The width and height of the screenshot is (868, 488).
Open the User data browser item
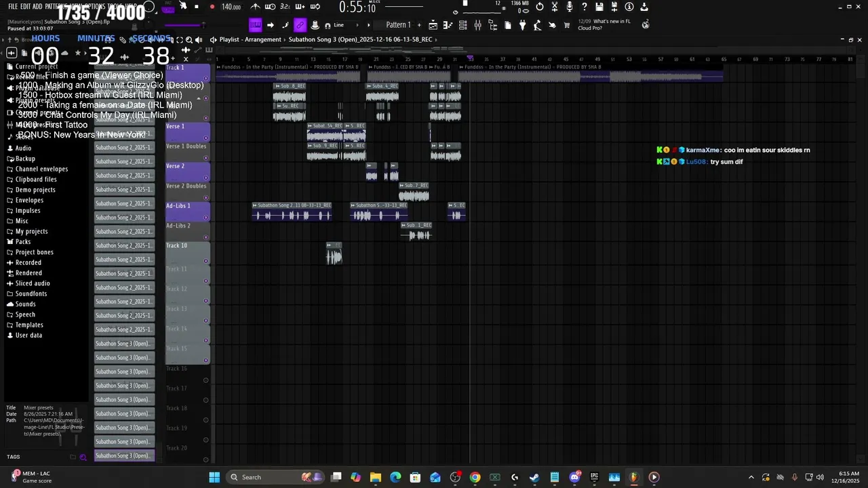28,335
